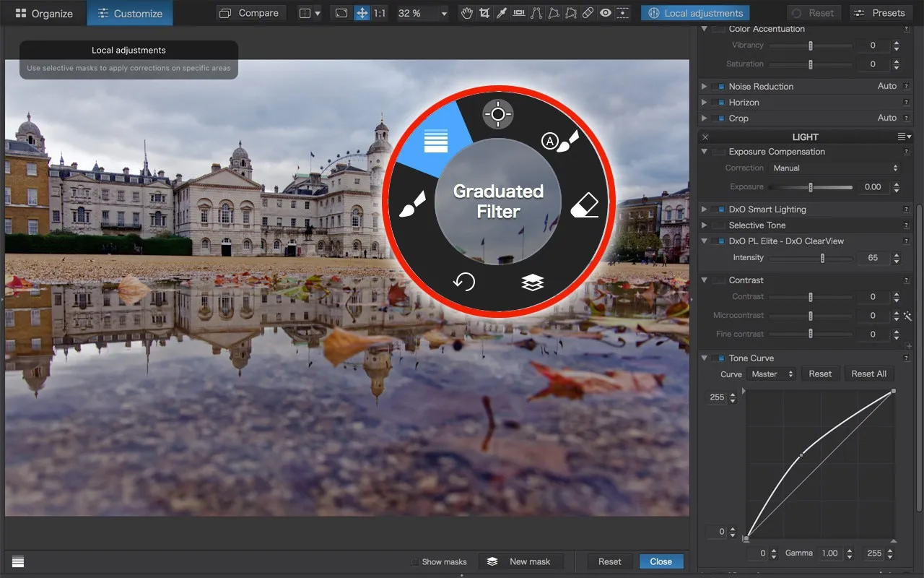Choose the Control Point tool in radial menu
Image resolution: width=924 pixels, height=578 pixels.
[x=498, y=114]
